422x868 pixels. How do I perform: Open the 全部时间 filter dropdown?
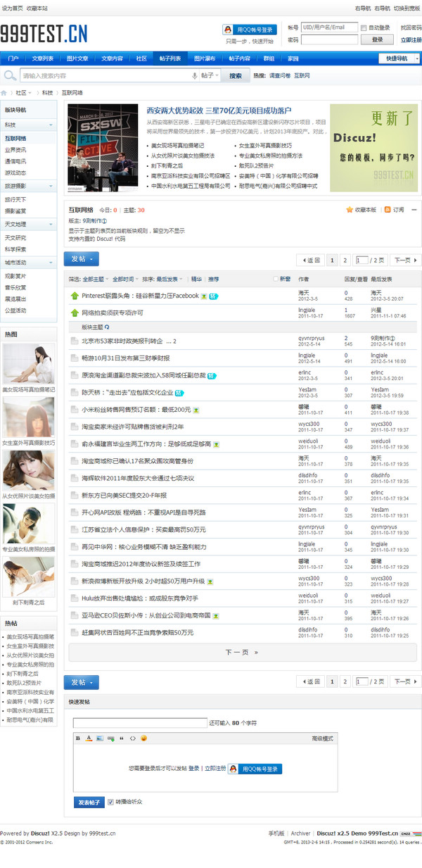pyautogui.click(x=125, y=279)
